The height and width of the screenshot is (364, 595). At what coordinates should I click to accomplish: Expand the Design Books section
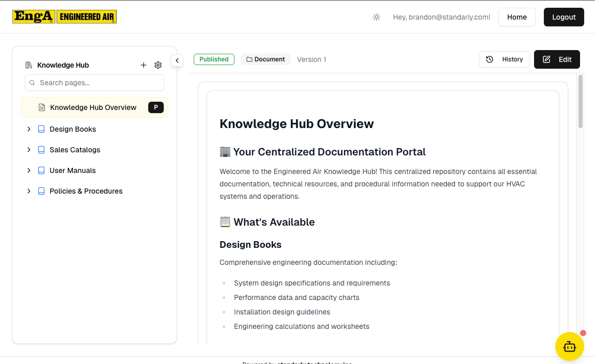point(29,129)
